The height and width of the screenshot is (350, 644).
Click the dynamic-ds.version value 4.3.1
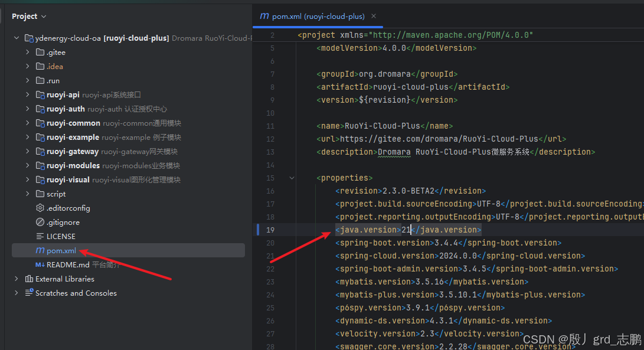click(442, 320)
